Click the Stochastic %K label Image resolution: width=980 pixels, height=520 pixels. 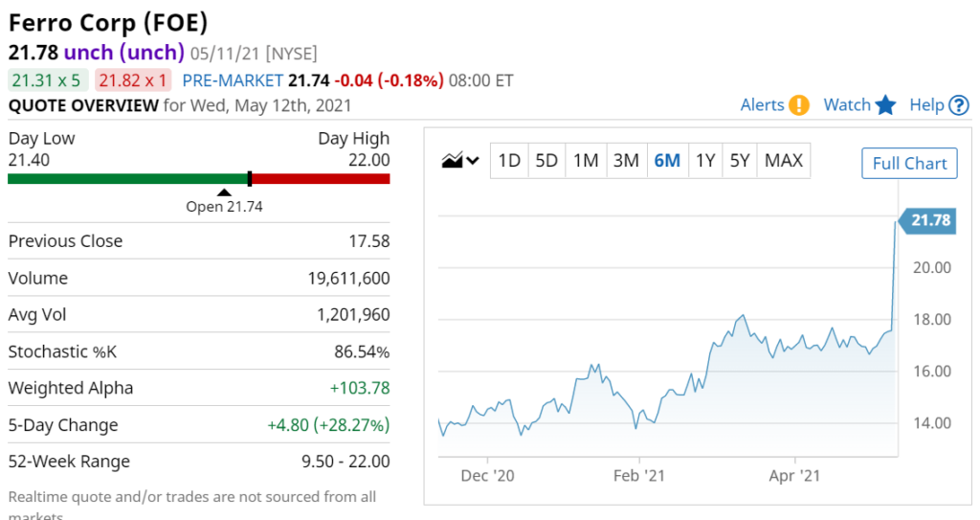pyautogui.click(x=62, y=351)
